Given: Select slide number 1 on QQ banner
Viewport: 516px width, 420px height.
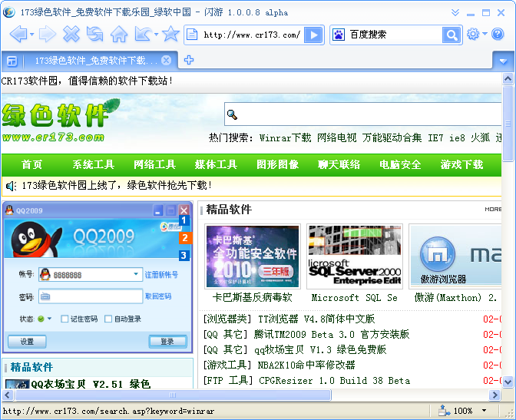Looking at the screenshot, I should (184, 220).
